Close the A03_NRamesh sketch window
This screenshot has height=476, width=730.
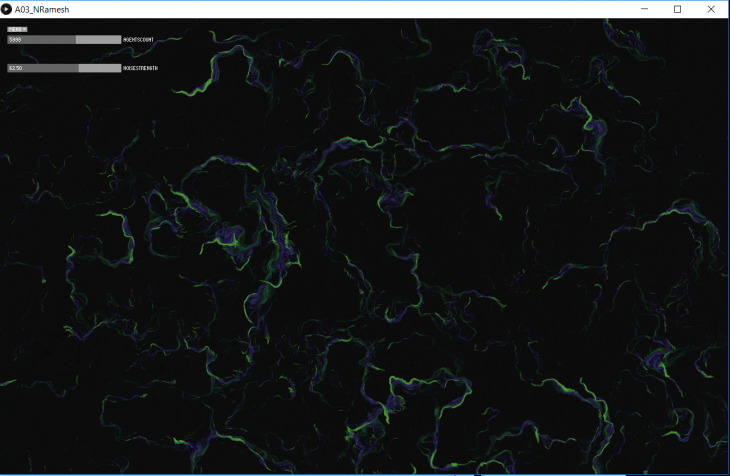711,9
